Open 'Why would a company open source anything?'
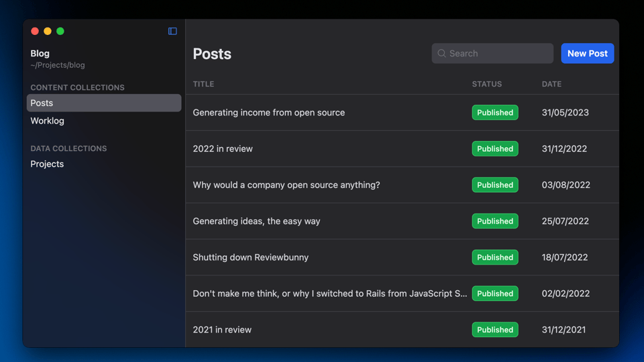 click(286, 185)
